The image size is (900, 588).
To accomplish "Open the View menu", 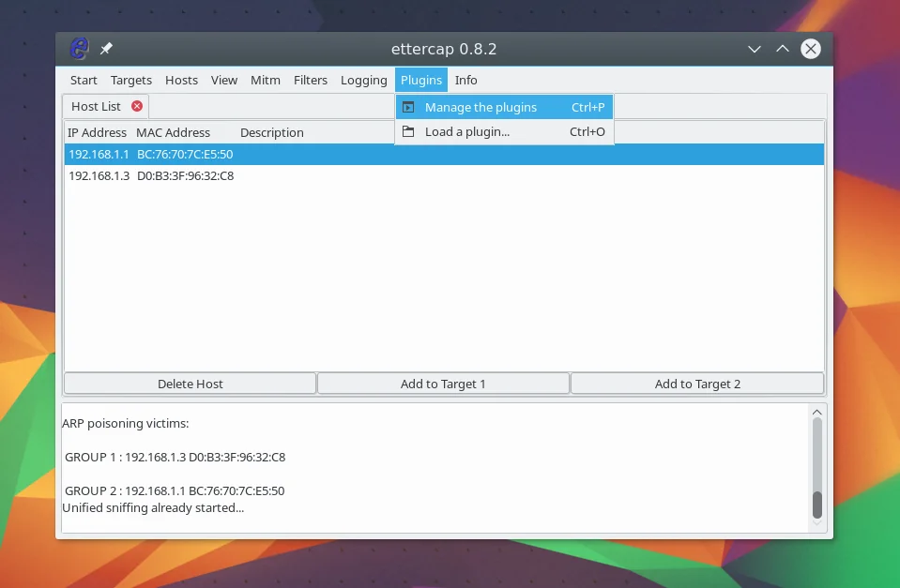I will point(224,81).
